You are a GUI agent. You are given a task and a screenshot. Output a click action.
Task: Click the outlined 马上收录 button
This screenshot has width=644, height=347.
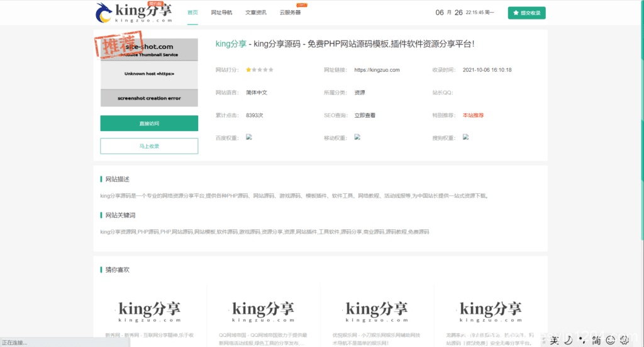tap(149, 146)
